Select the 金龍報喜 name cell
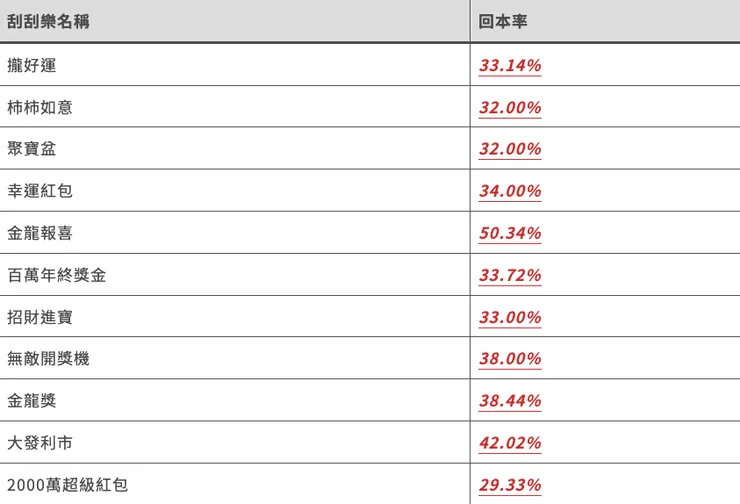The image size is (740, 504). (x=40, y=234)
